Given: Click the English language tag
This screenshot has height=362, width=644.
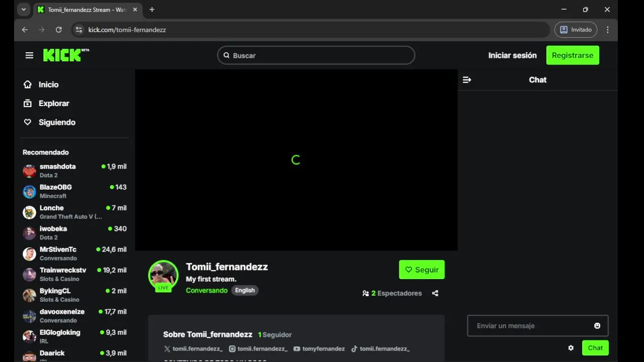Looking at the screenshot, I should pos(245,290).
